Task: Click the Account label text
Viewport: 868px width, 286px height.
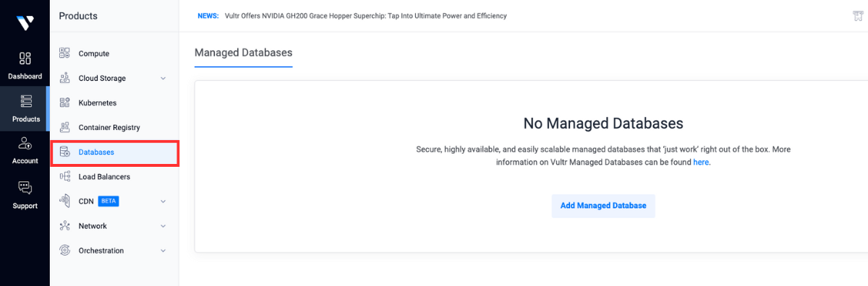Action: click(25, 161)
